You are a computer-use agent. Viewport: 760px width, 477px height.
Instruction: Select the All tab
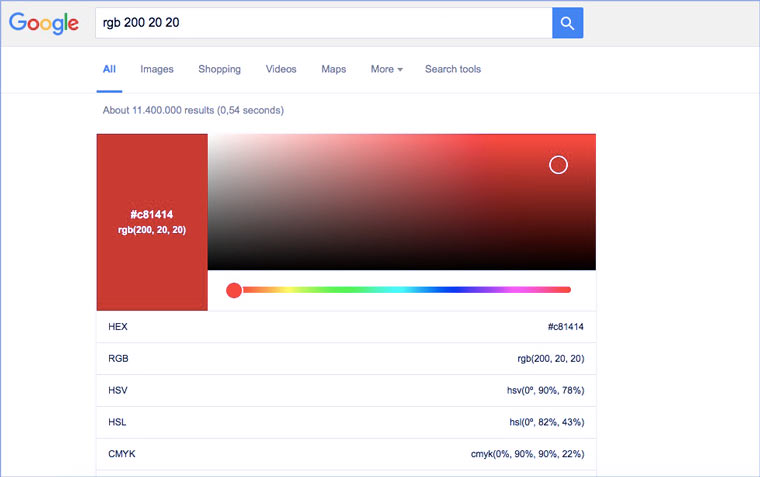tap(109, 69)
